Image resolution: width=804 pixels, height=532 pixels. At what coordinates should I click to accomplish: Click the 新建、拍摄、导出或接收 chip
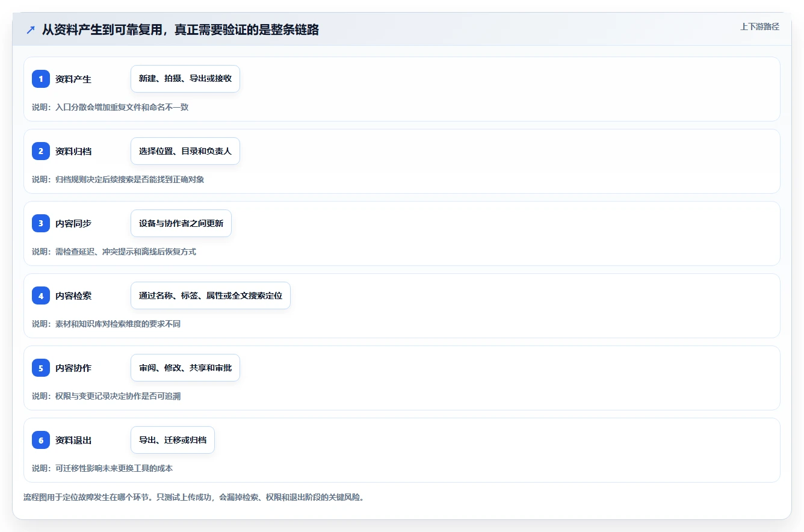pyautogui.click(x=185, y=79)
